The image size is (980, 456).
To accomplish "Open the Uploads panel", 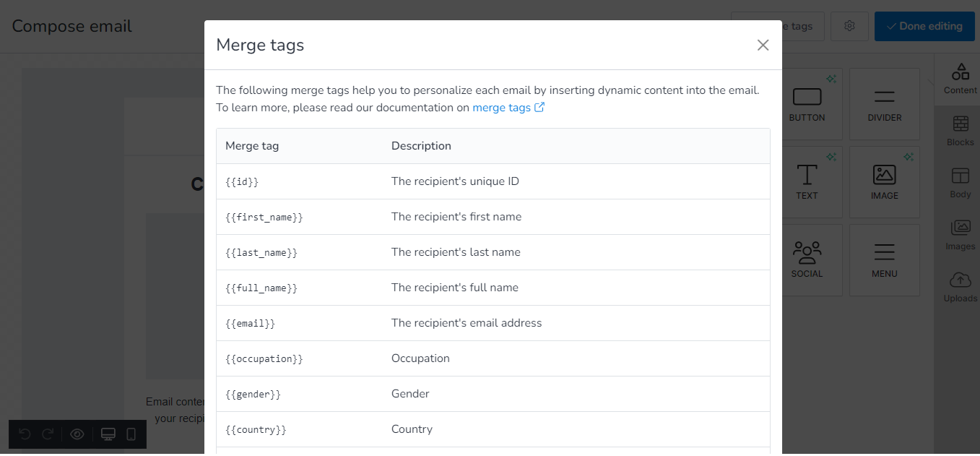I will pos(960,286).
